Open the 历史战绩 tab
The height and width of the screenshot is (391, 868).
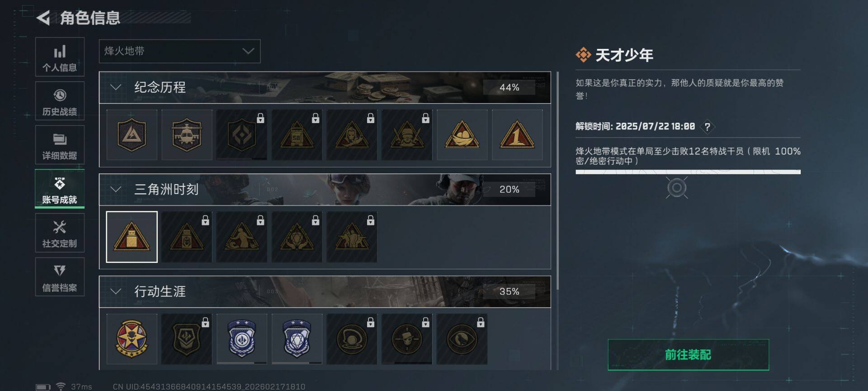point(60,101)
